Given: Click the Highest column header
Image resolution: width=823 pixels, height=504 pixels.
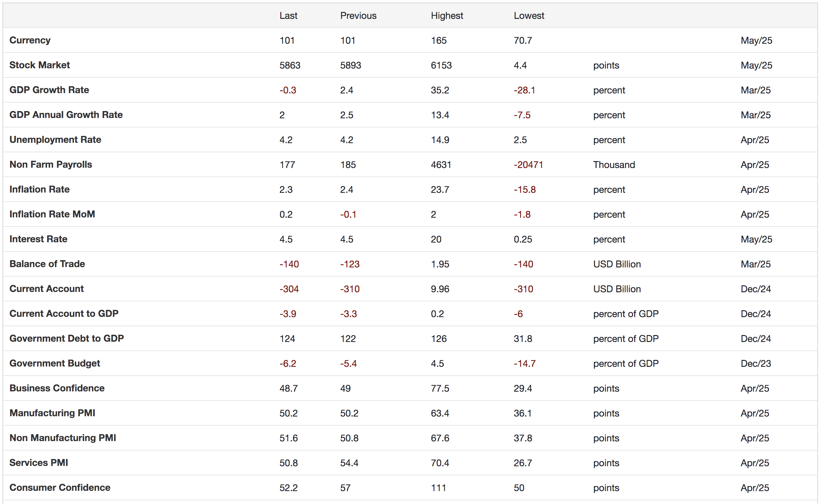Looking at the screenshot, I should click(x=446, y=16).
